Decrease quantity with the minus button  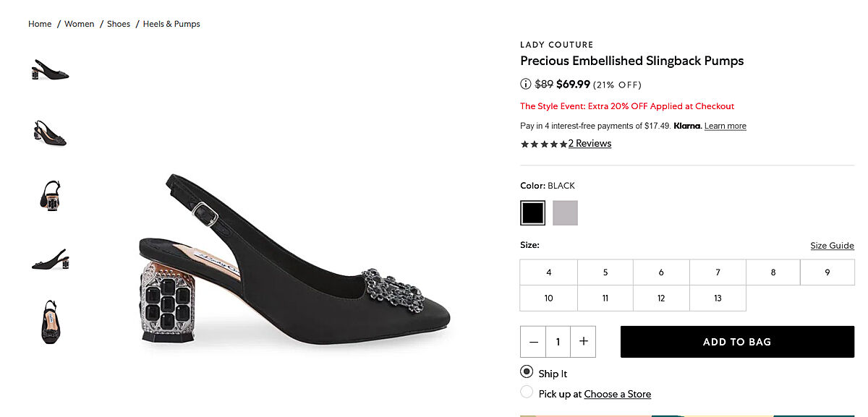point(534,342)
